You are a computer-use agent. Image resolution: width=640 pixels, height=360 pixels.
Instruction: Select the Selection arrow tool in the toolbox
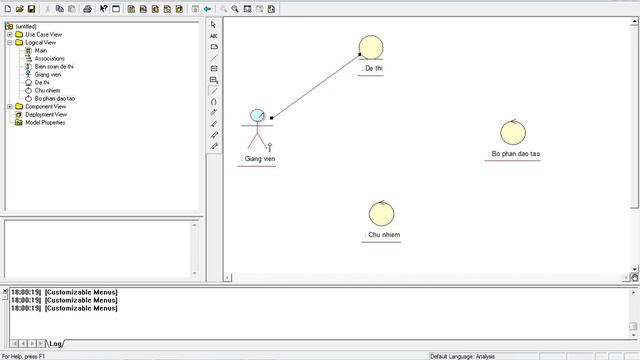pyautogui.click(x=213, y=25)
